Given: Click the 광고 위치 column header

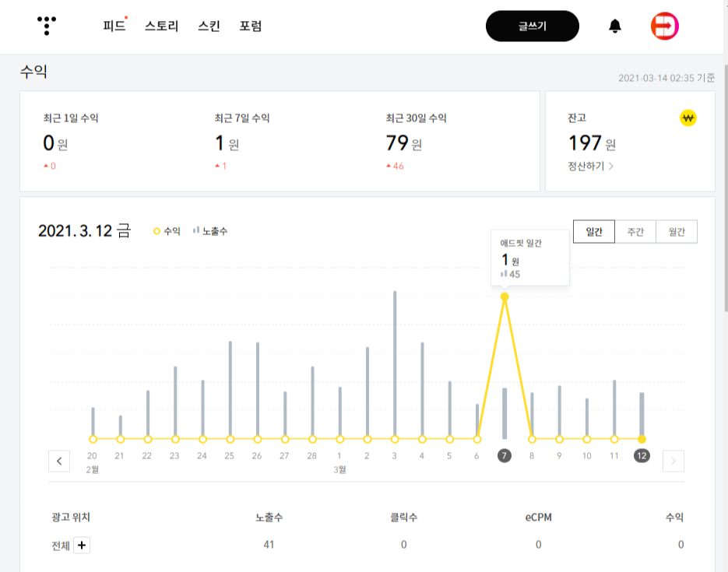Looking at the screenshot, I should tap(71, 518).
